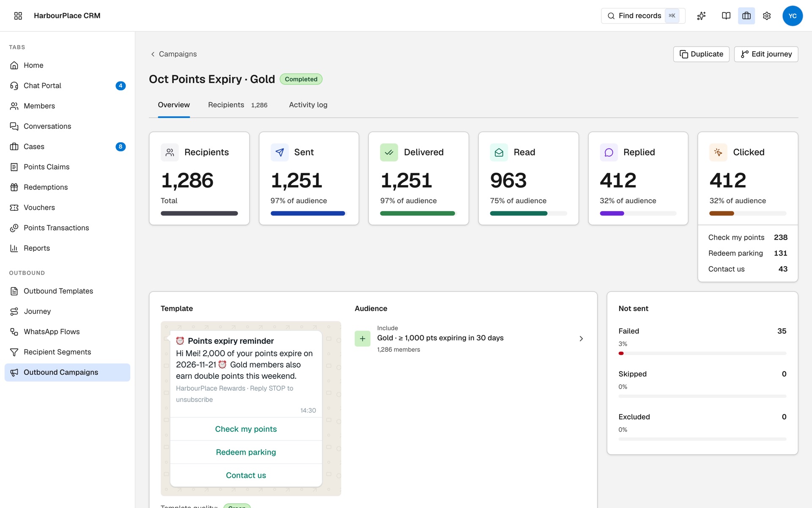Click the Redemptions gift icon
The image size is (812, 508).
(14, 187)
